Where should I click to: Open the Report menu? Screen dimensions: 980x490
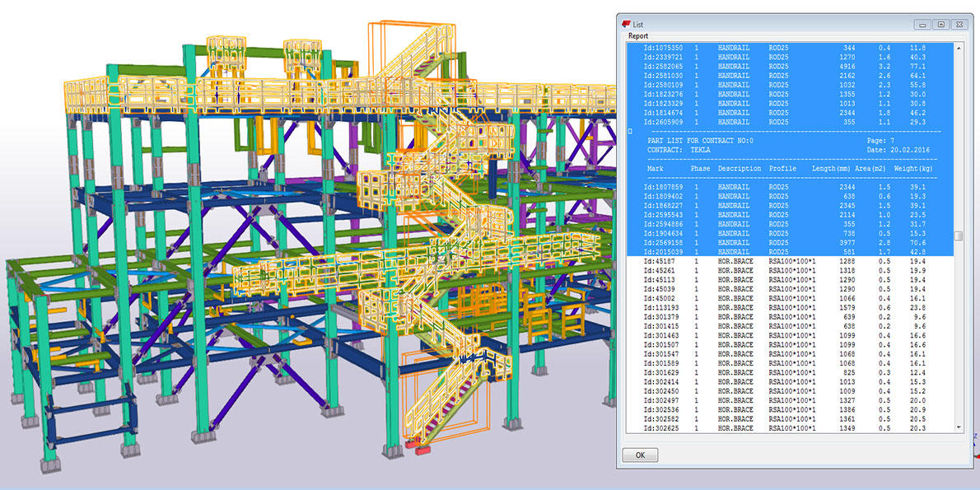coord(638,36)
